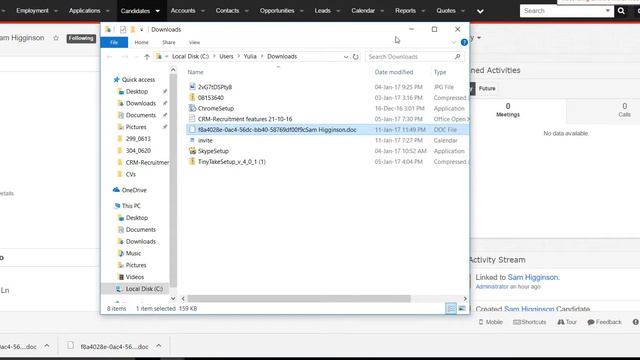
Task: Open the more modules chevron in CRM navbar
Action: 480,11
